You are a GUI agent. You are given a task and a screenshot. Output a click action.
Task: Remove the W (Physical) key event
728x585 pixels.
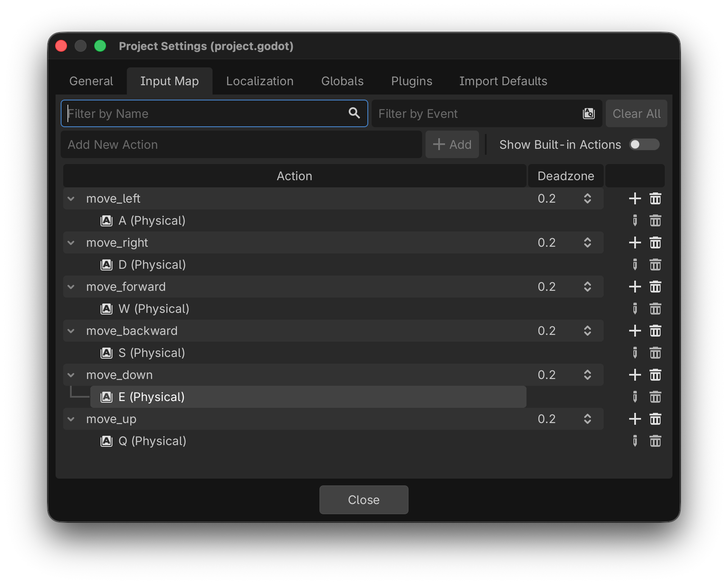(655, 309)
